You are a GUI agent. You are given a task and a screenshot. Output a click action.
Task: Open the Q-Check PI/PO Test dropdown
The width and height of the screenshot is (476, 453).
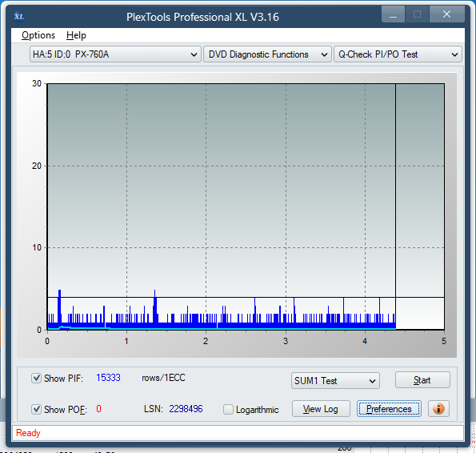pos(398,54)
